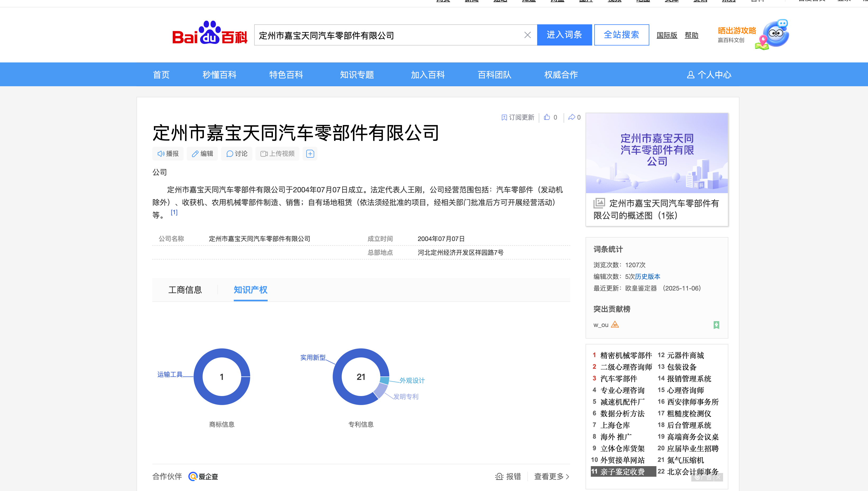868x491 pixels.
Task: Click the plus add icon beside 上传视频
Action: click(310, 154)
